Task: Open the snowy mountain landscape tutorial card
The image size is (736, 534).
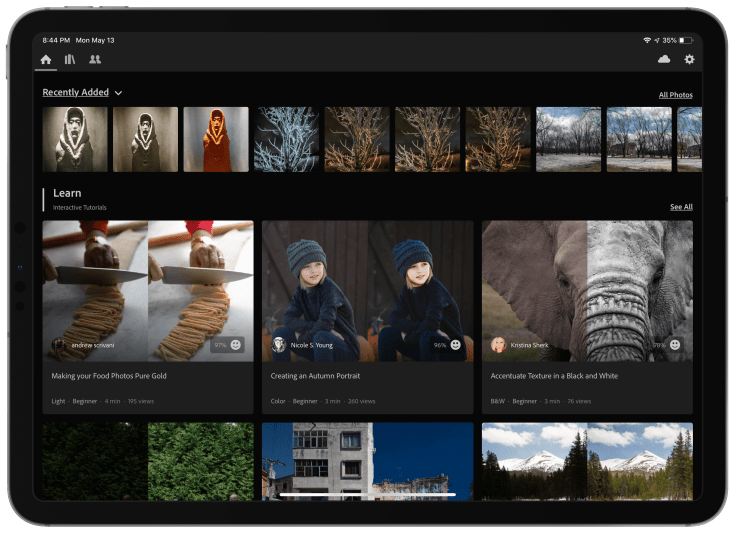Action: [x=587, y=462]
